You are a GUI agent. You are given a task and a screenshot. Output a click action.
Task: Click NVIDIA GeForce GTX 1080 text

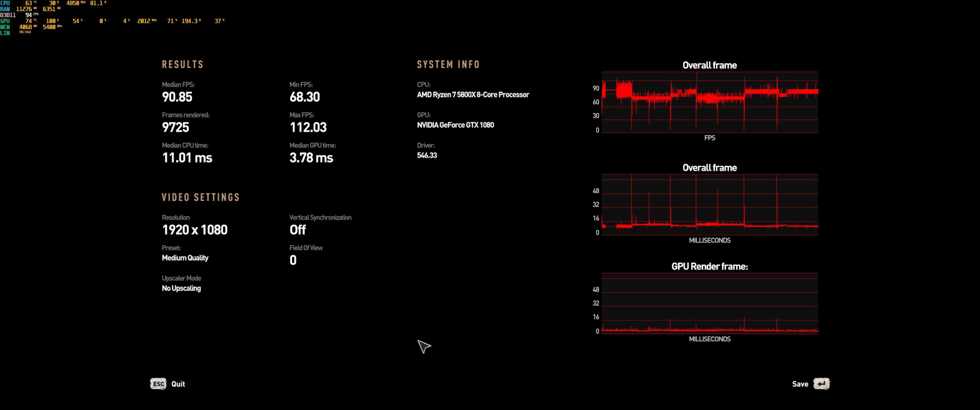pyautogui.click(x=455, y=125)
